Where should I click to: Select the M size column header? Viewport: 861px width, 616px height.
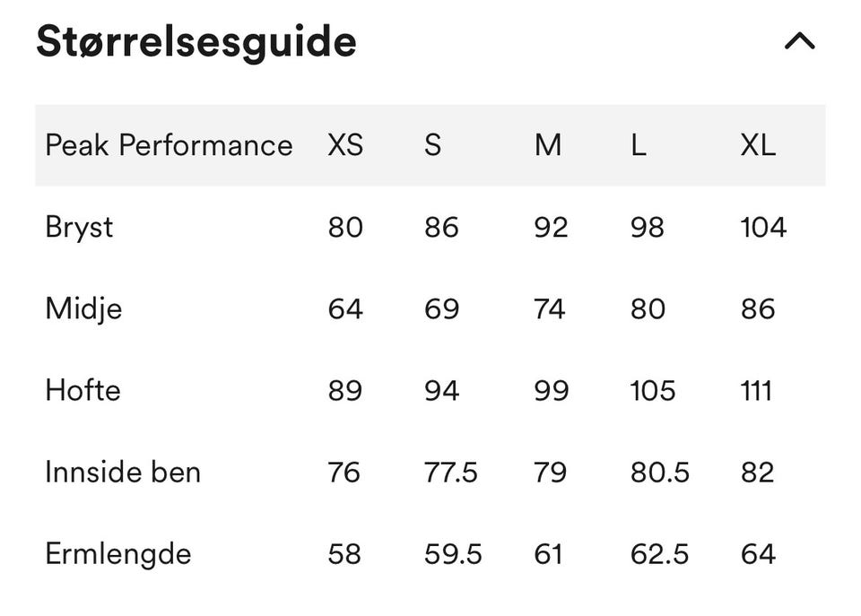(x=548, y=145)
